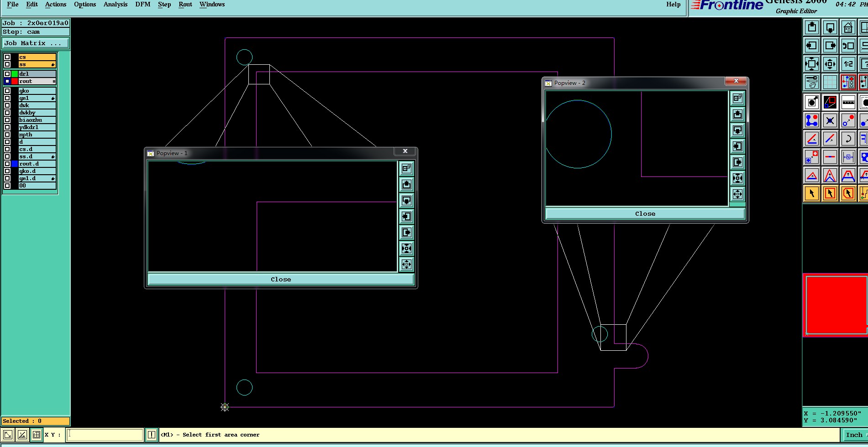The image size is (868, 447).
Task: Select the polygon arrow selection tool
Action: click(848, 193)
